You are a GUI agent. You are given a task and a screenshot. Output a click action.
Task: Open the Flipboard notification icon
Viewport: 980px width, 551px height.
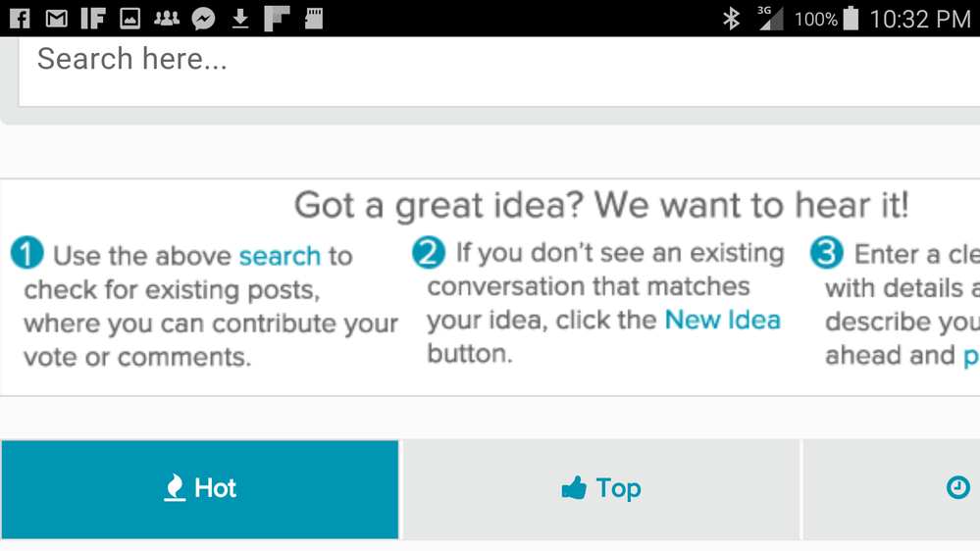pos(277,18)
